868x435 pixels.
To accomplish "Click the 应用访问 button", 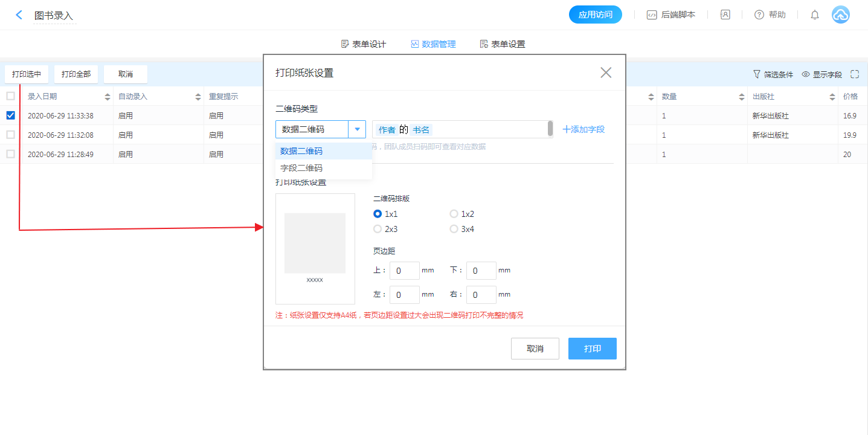I will [596, 15].
